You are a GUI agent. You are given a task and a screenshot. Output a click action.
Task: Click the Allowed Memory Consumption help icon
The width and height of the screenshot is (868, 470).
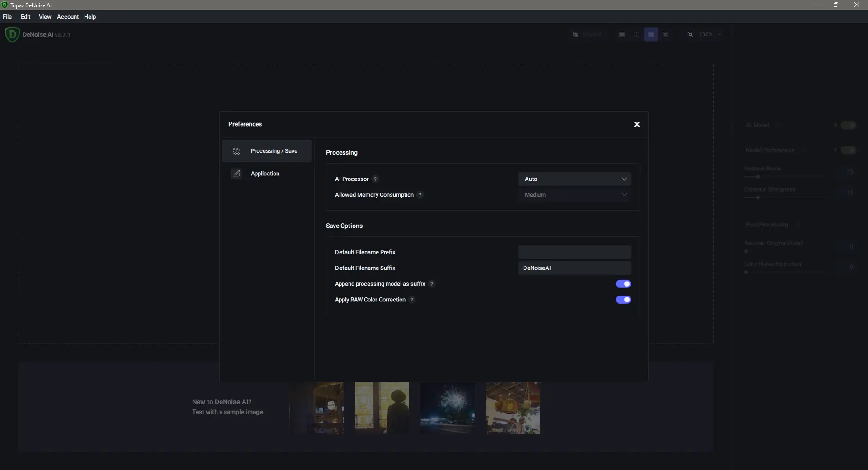[x=420, y=195]
